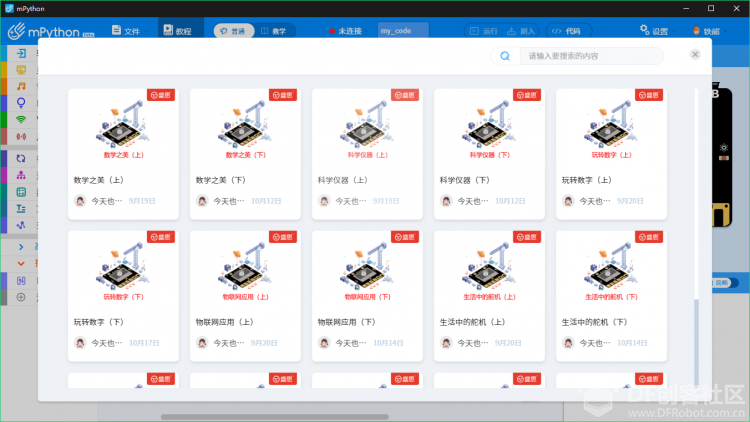Screen dimensions: 750x422
Task: Open the 设置 settings dropdown
Action: coord(658,31)
